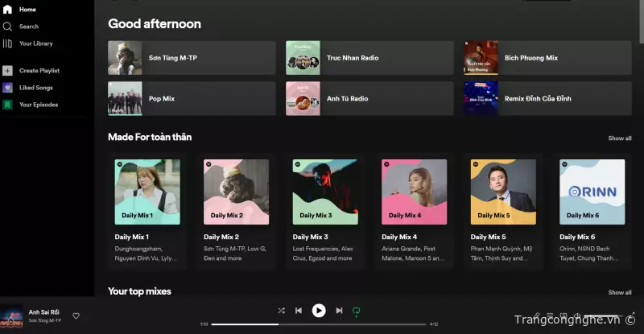The width and height of the screenshot is (644, 334).
Task: Click the Create Playlist plus icon
Action: click(x=7, y=71)
